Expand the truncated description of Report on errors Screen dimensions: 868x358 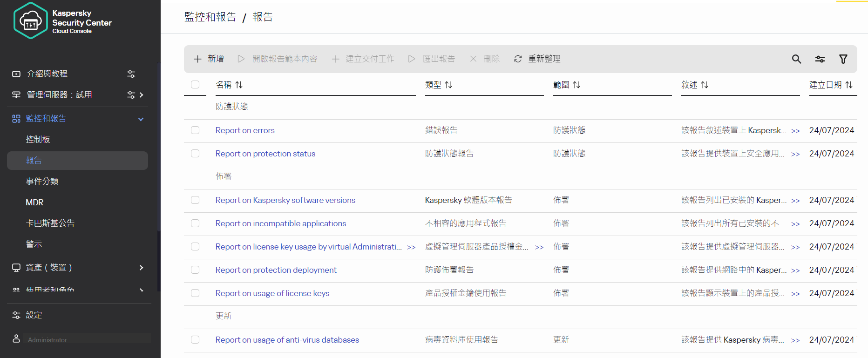(x=795, y=131)
